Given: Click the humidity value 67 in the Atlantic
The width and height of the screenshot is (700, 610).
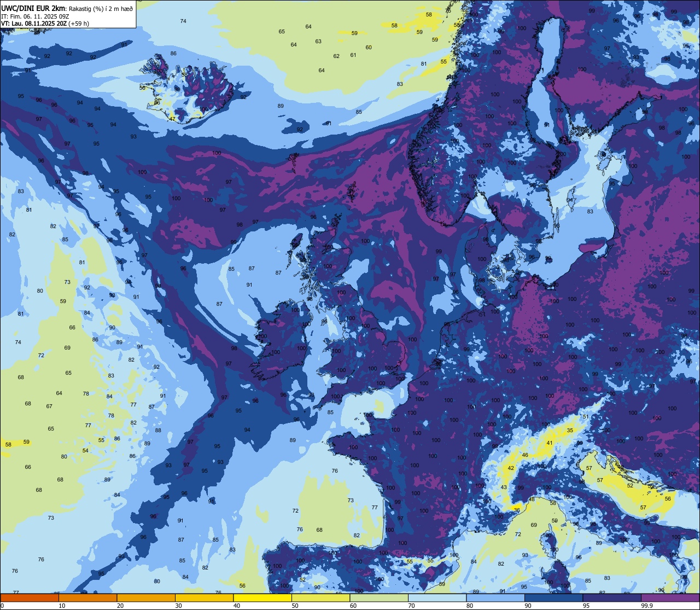Looking at the screenshot, I should (x=49, y=406).
